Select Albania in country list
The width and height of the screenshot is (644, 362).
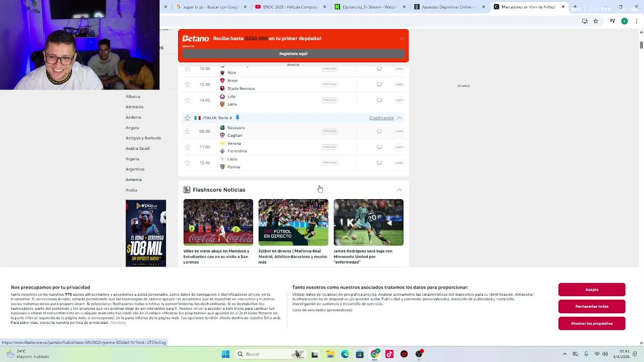[133, 97]
